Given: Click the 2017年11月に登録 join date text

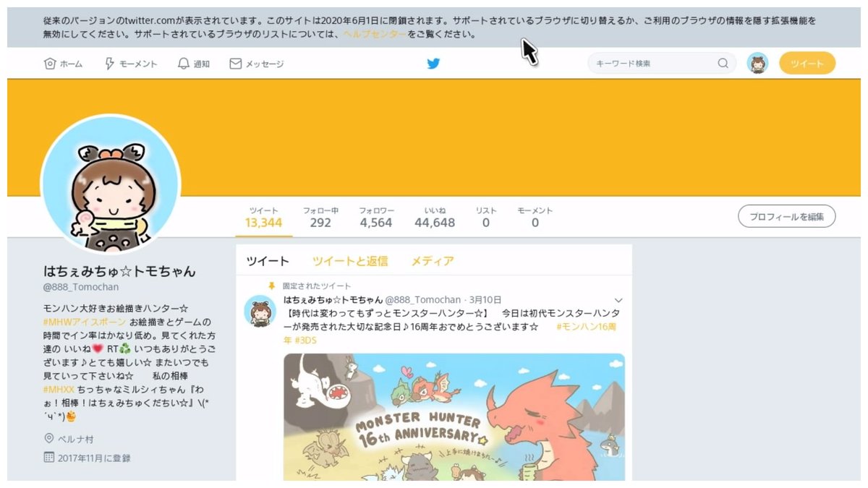Looking at the screenshot, I should coord(95,458).
